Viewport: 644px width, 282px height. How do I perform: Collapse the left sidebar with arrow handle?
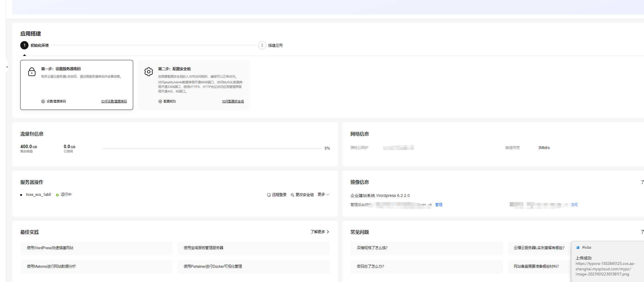point(7,67)
